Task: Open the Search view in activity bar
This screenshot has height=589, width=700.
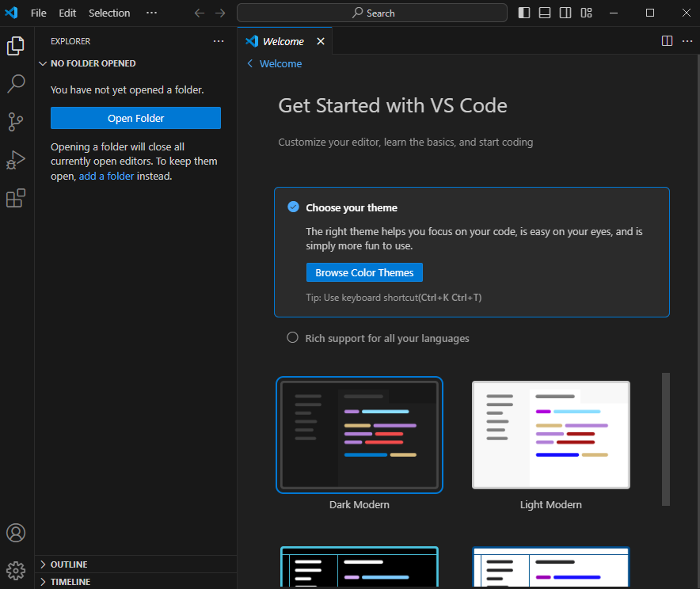Action: (x=16, y=83)
